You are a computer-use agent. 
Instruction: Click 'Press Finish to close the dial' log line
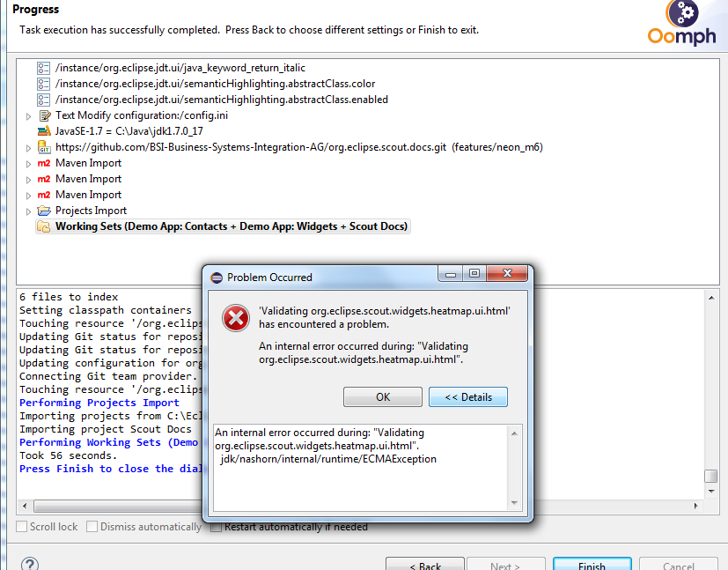[111, 469]
